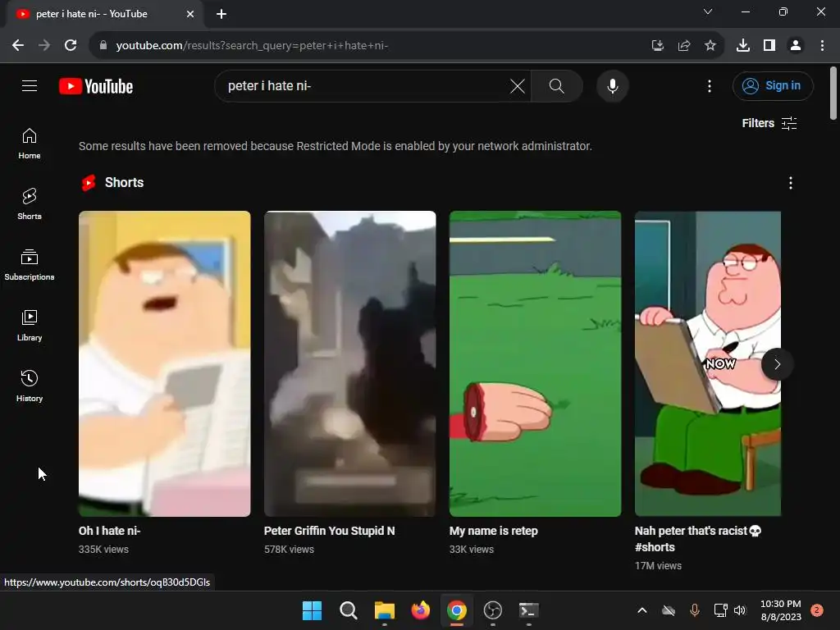Click install app icon in address bar
The height and width of the screenshot is (630, 840).
tap(658, 46)
